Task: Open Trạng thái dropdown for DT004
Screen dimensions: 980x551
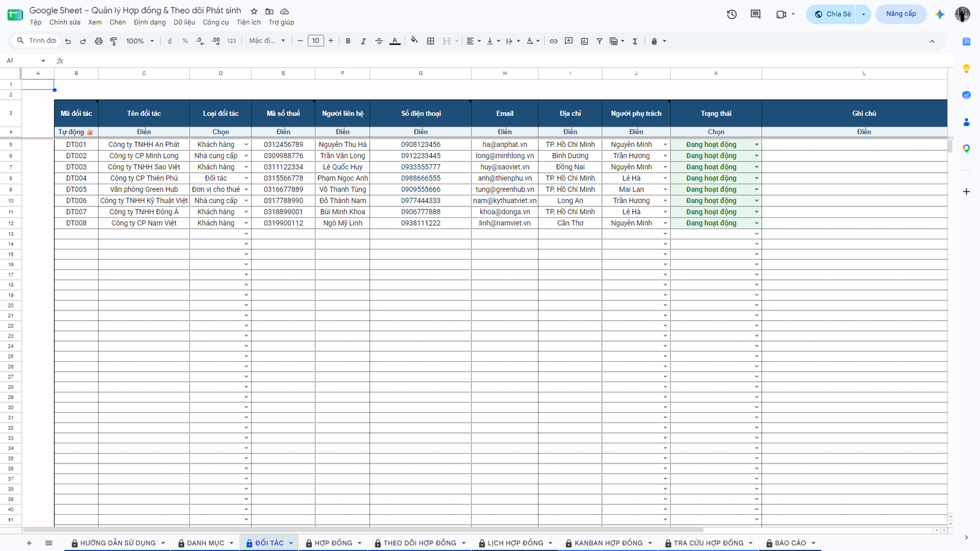Action: click(x=756, y=179)
